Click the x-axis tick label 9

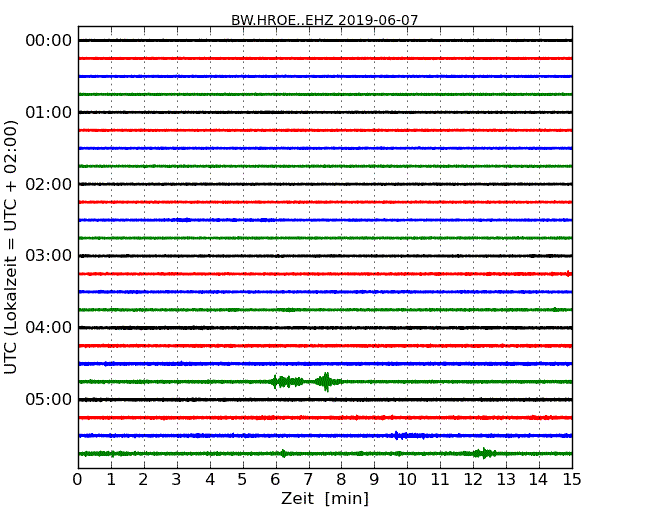374,480
